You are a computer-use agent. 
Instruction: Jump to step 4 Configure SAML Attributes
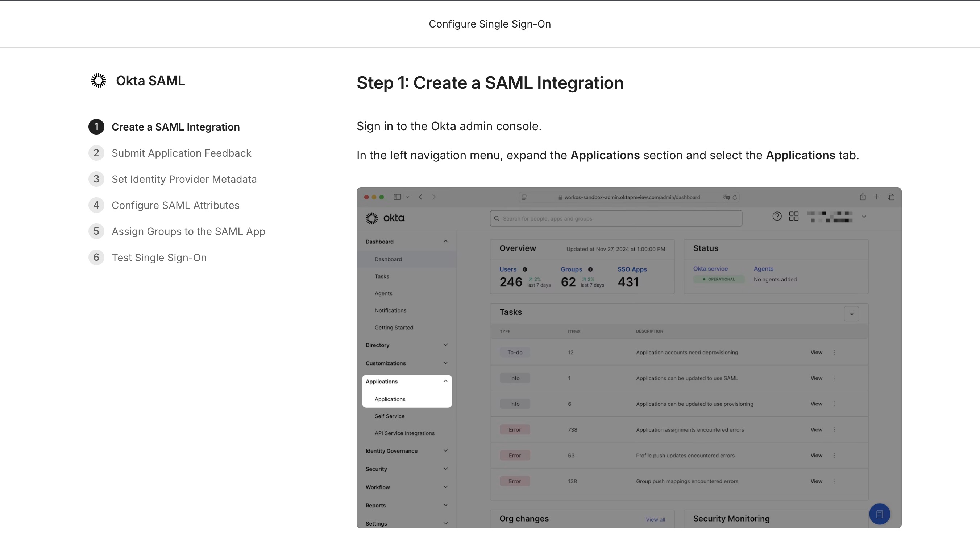[164, 205]
